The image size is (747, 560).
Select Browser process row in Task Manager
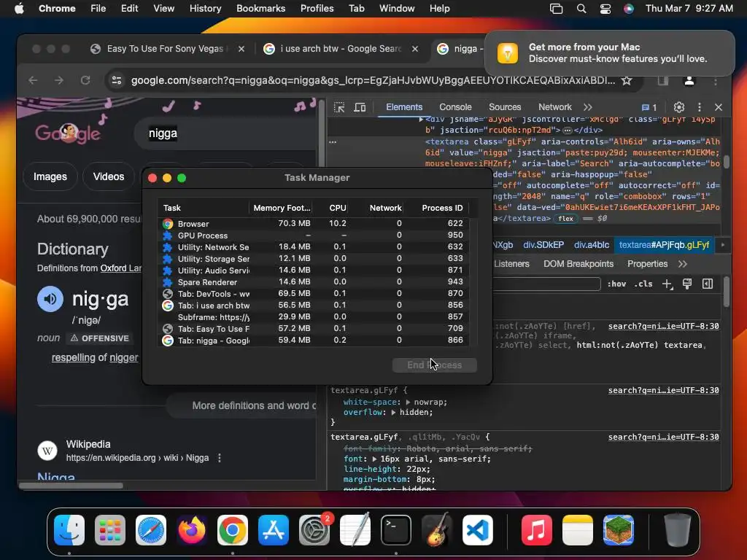[x=313, y=223]
